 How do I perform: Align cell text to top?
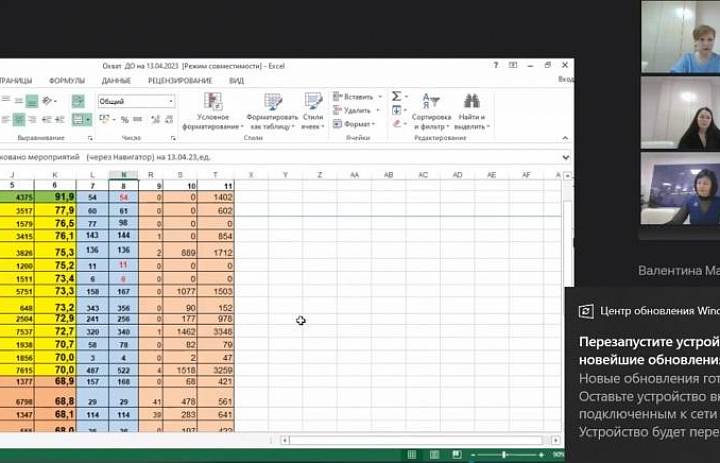(6, 101)
